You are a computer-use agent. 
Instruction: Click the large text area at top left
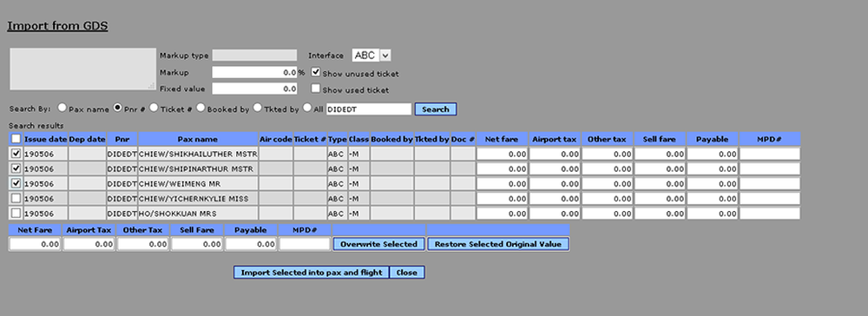coord(83,69)
